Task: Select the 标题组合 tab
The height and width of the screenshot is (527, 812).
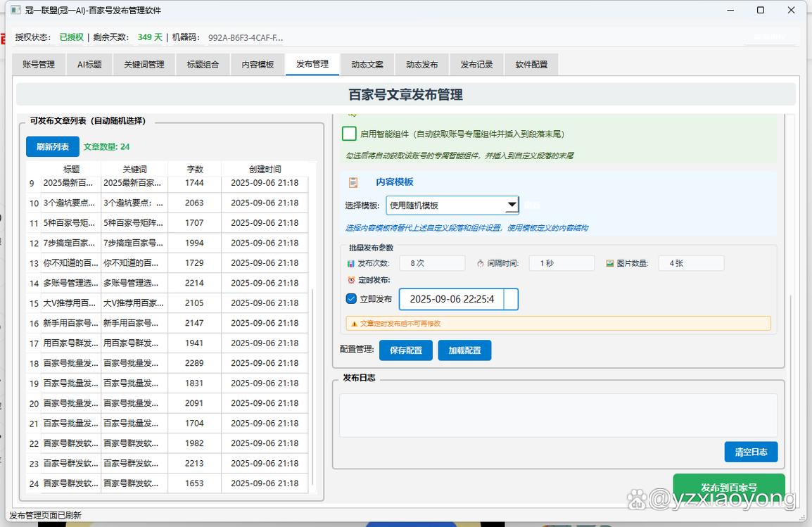Action: (x=203, y=65)
